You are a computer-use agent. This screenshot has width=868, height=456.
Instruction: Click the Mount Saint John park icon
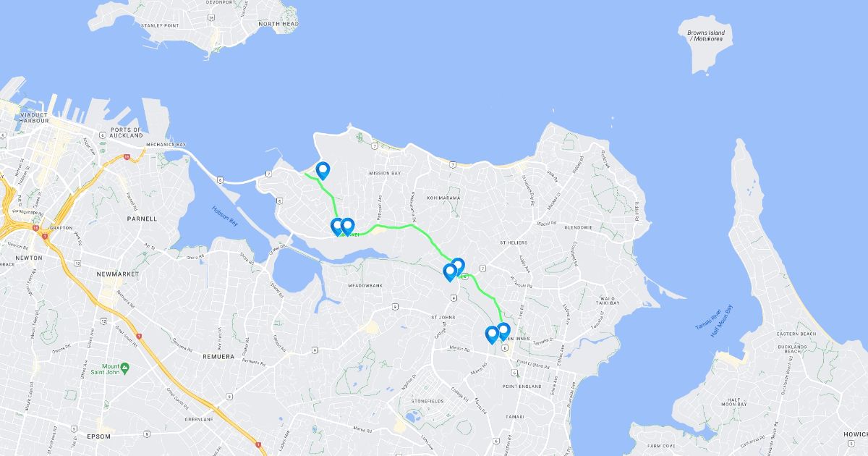pos(125,368)
